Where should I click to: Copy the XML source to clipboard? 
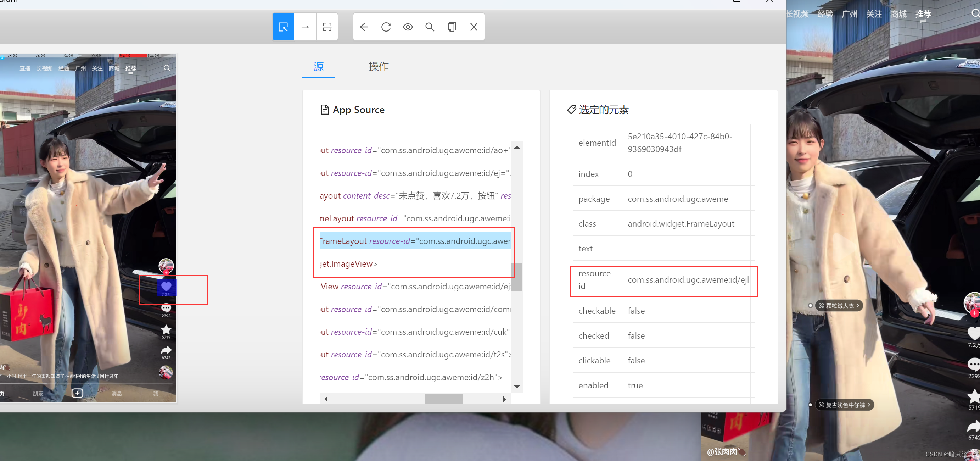tap(452, 27)
